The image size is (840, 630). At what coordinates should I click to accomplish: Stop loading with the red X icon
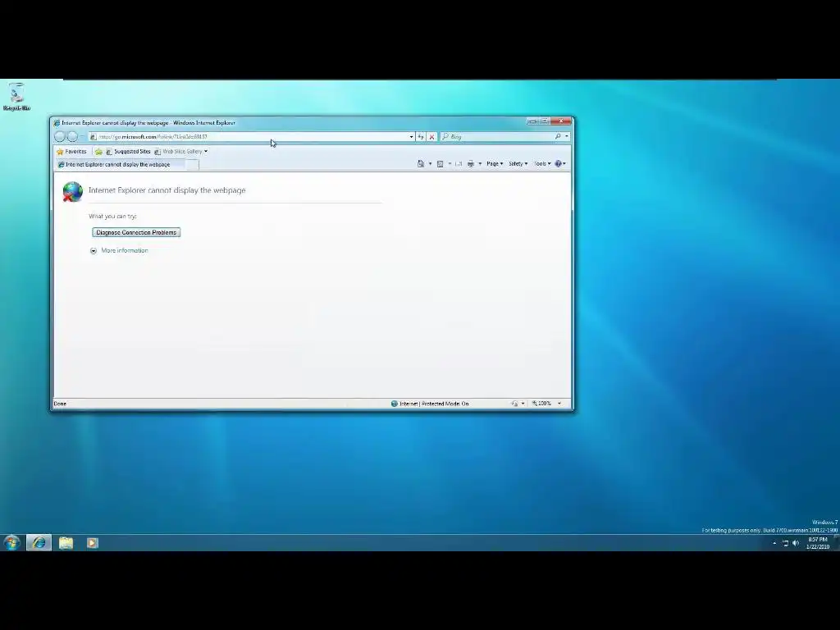coord(431,137)
